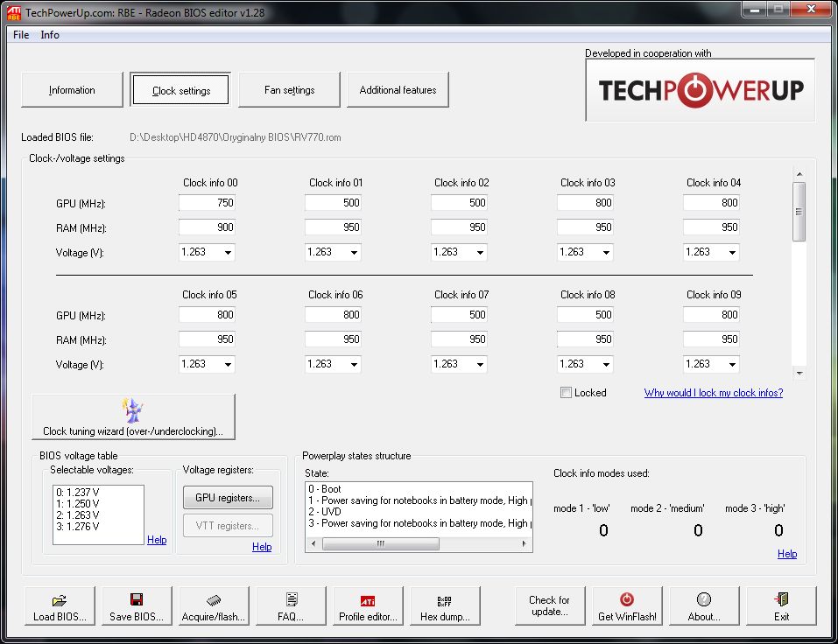Click the GPU registers button
The image size is (838, 644).
click(x=228, y=498)
